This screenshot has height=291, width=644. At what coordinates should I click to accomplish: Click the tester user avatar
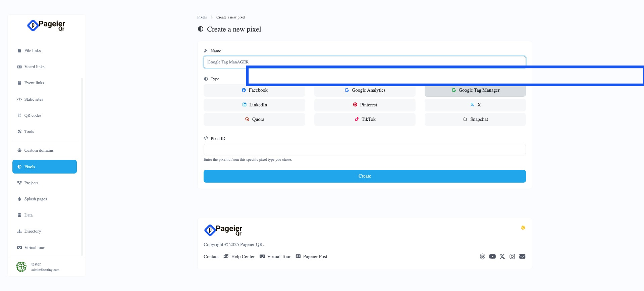[x=21, y=267]
